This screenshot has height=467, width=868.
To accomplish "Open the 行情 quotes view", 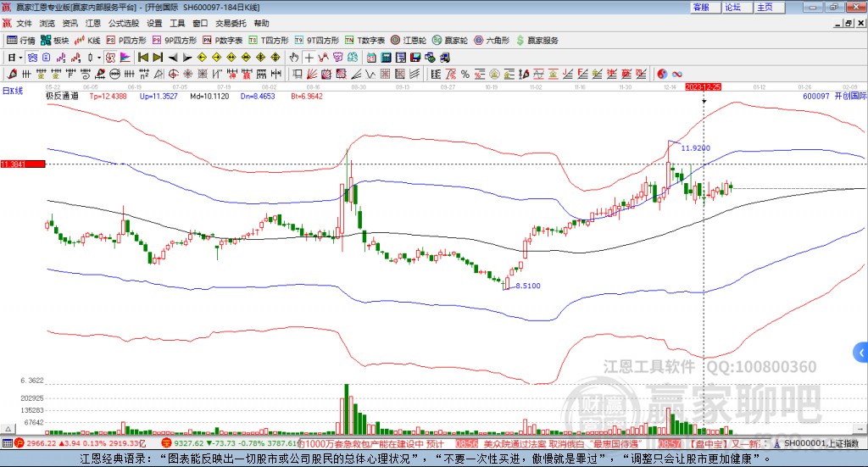I will (x=20, y=41).
